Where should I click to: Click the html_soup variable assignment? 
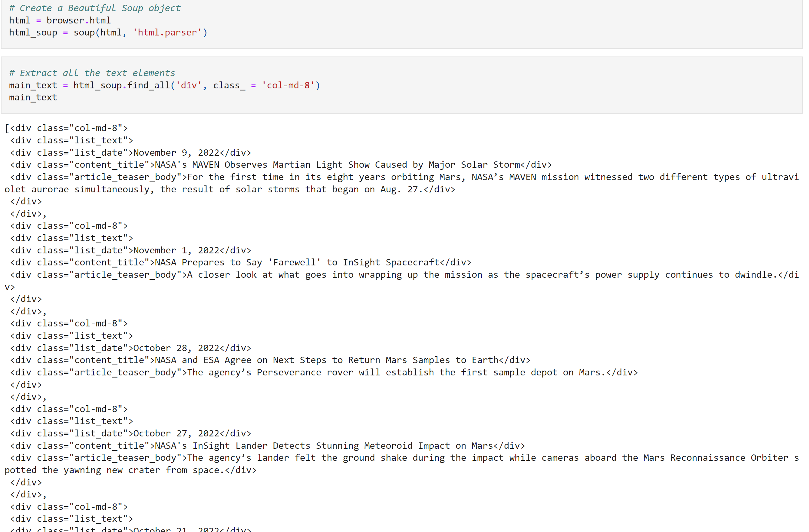coord(33,32)
